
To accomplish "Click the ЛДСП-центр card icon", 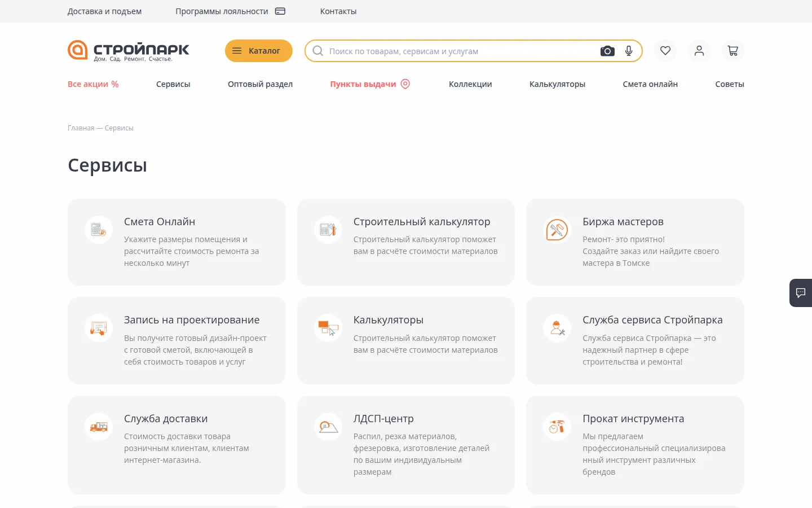I will 328,427.
